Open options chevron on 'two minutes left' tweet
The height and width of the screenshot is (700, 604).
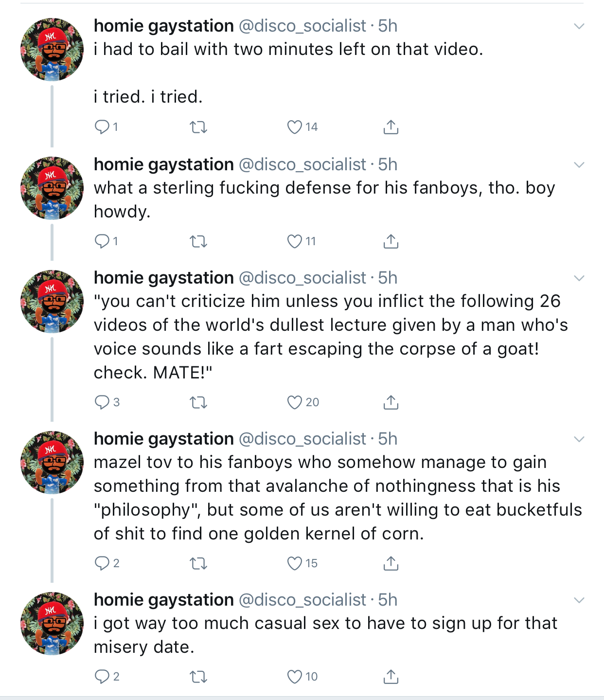(579, 26)
